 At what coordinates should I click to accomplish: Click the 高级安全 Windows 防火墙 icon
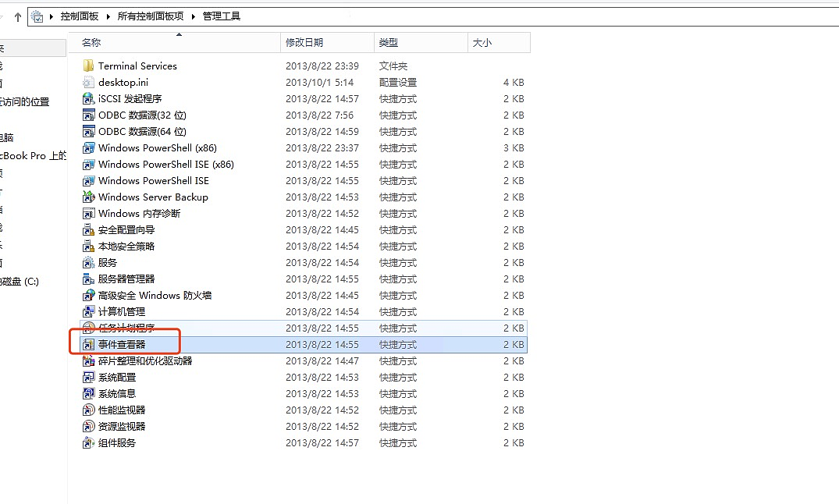[88, 296]
